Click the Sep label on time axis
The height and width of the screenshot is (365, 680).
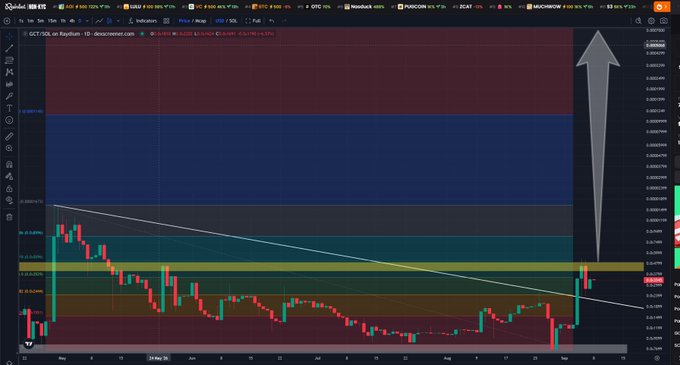(564, 358)
